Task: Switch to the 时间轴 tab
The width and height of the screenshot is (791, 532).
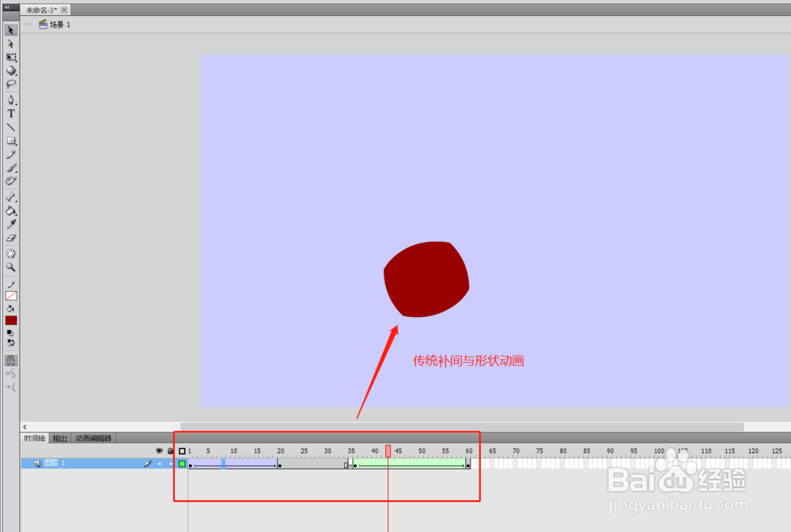Action: 34,438
